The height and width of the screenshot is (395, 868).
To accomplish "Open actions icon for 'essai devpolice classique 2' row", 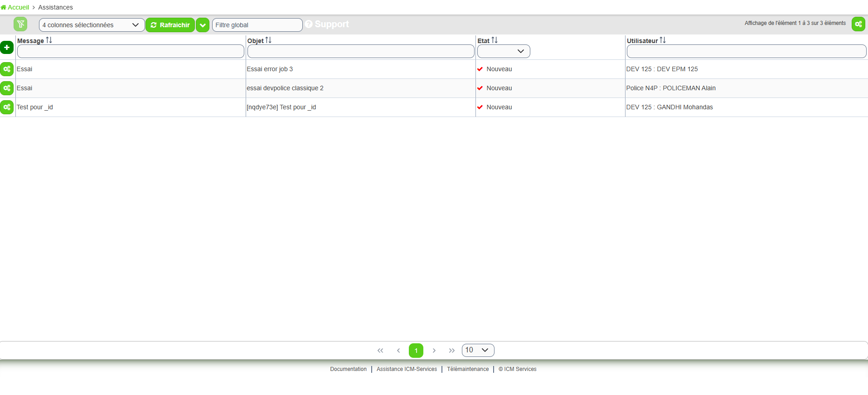I will coord(7,88).
